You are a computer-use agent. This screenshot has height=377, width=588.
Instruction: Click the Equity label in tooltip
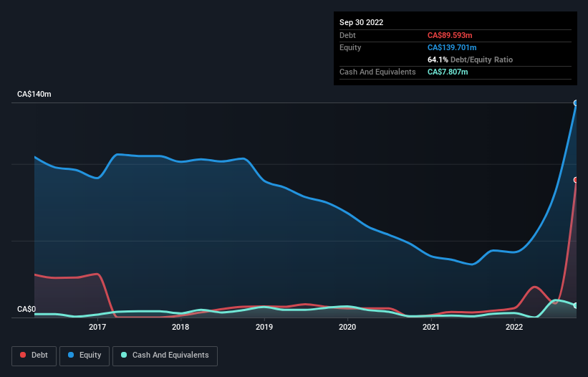pyautogui.click(x=350, y=47)
